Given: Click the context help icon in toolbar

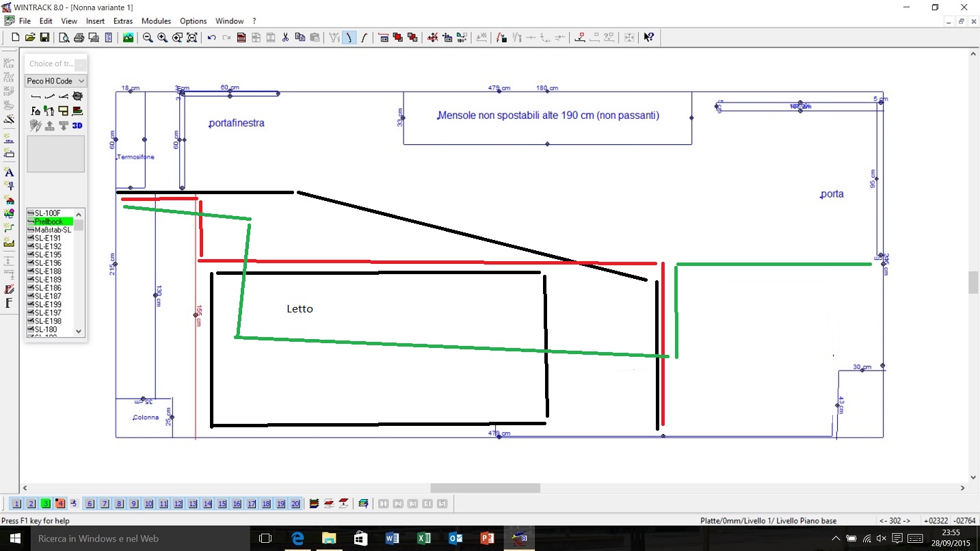Looking at the screenshot, I should point(648,38).
